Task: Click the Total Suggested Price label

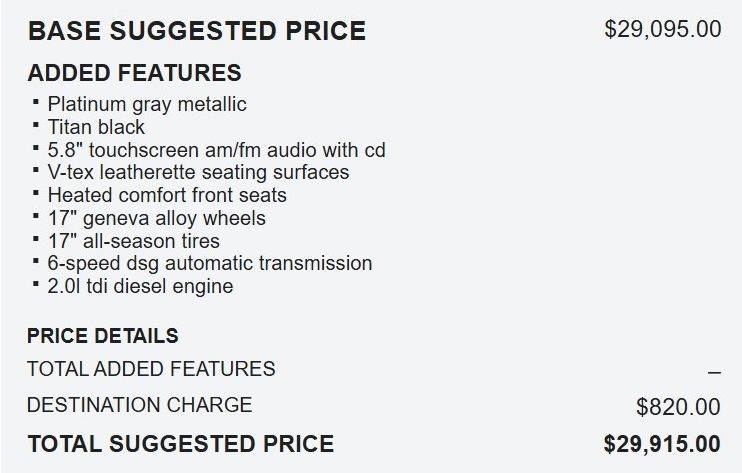Action: (x=180, y=443)
